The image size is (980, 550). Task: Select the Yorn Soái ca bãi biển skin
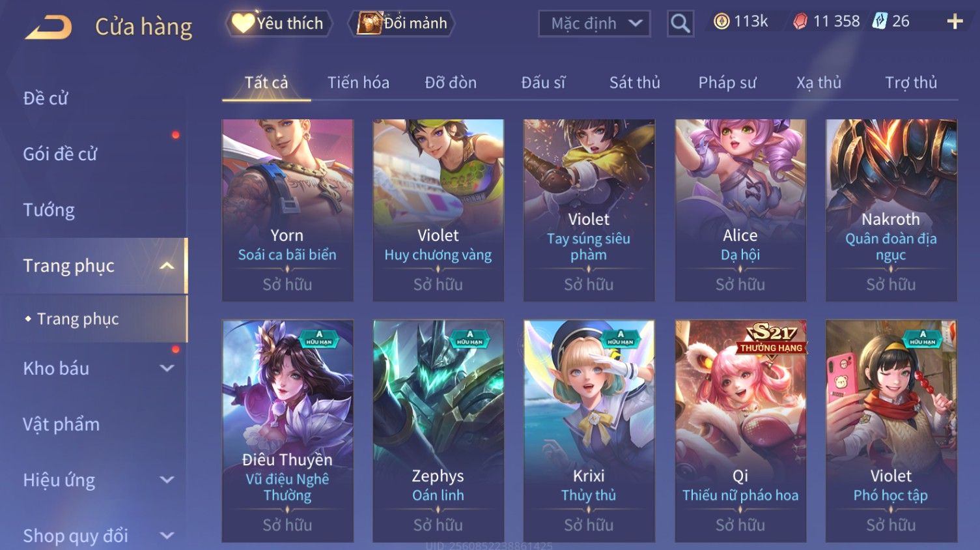coord(288,210)
